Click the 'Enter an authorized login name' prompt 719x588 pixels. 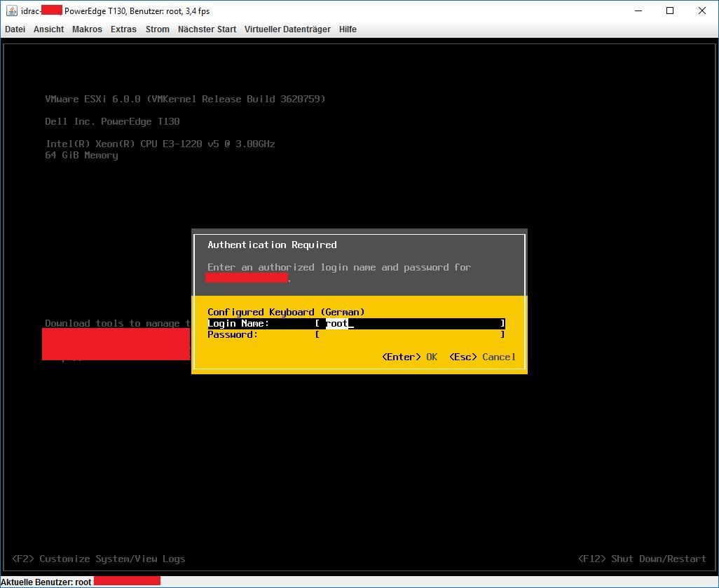tap(339, 268)
